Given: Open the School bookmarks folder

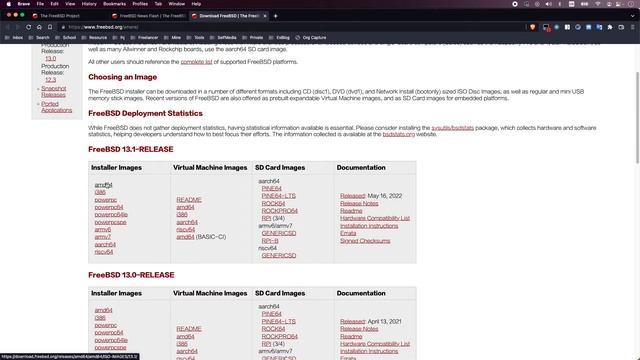Looking at the screenshot, I should click(66, 38).
